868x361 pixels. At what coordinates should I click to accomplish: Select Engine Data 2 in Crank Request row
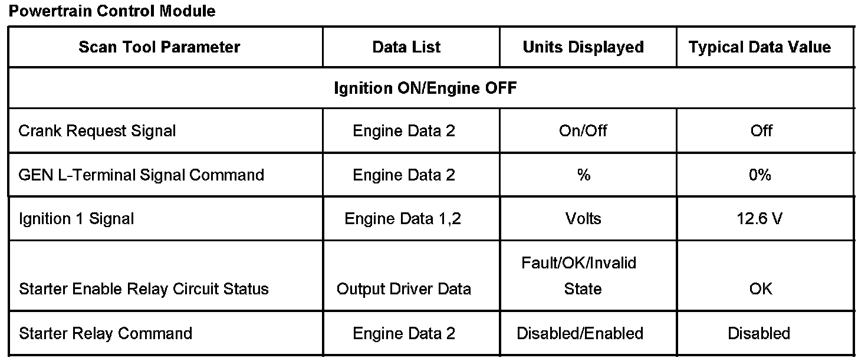[404, 131]
